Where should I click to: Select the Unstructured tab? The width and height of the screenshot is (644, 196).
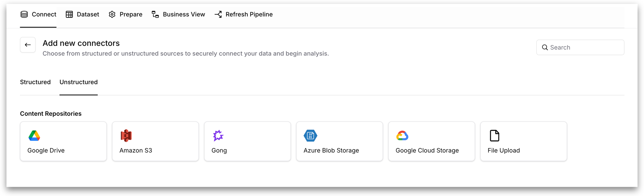[79, 82]
